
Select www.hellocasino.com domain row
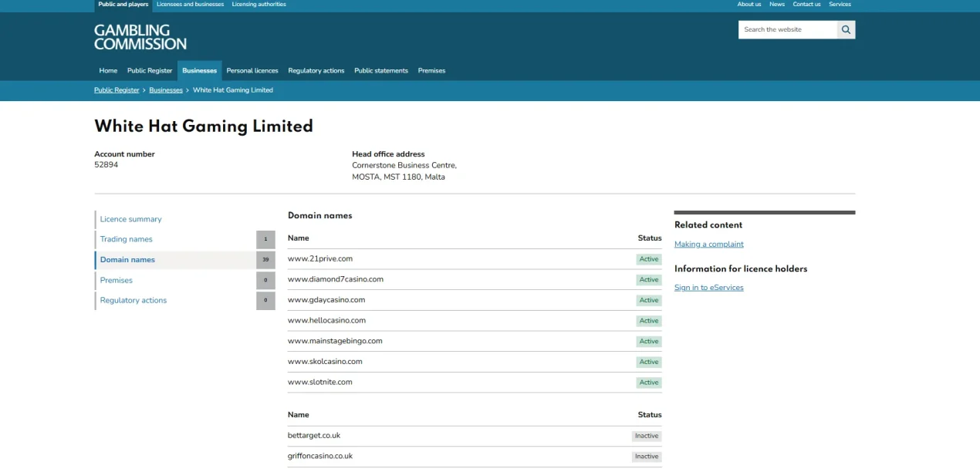click(475, 321)
